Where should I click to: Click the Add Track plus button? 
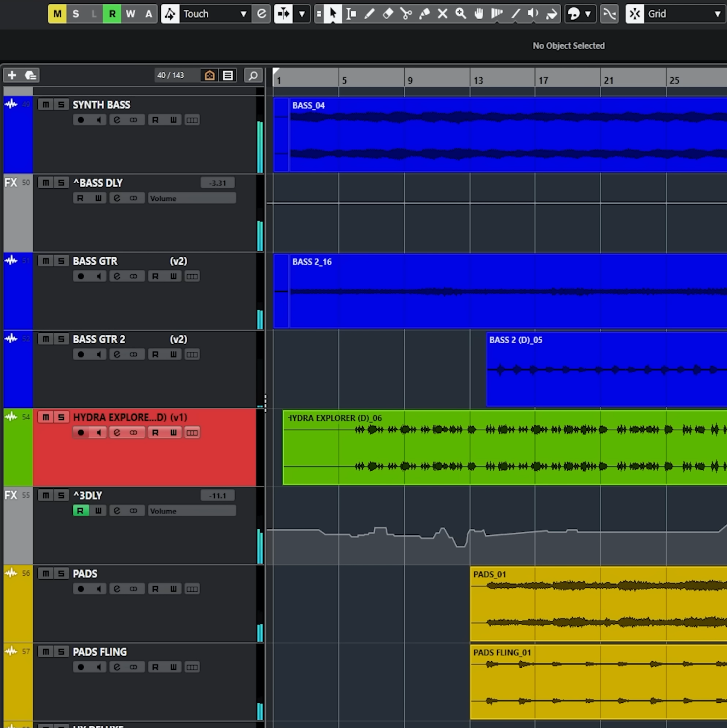(12, 75)
